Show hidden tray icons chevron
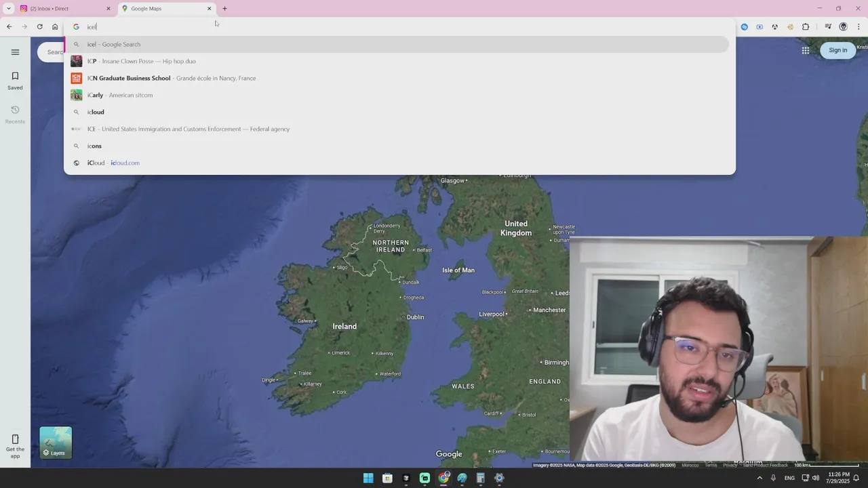Screen dimensions: 868x488 point(759,478)
